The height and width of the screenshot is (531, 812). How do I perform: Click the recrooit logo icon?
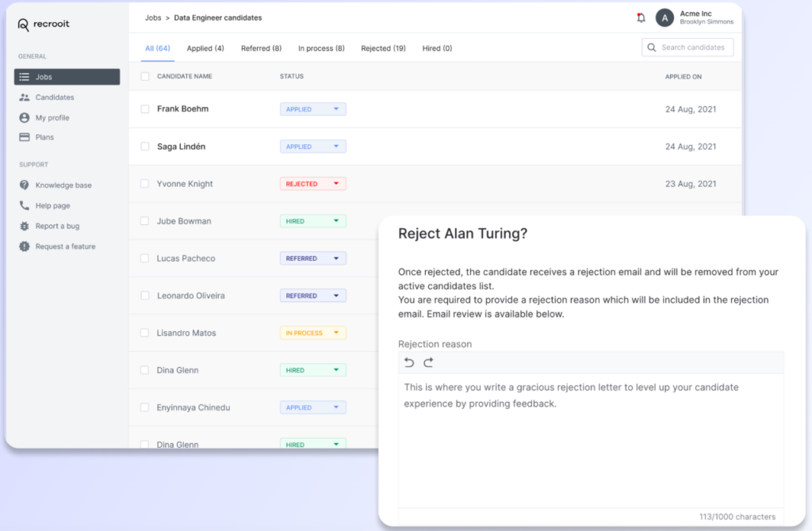pyautogui.click(x=24, y=25)
